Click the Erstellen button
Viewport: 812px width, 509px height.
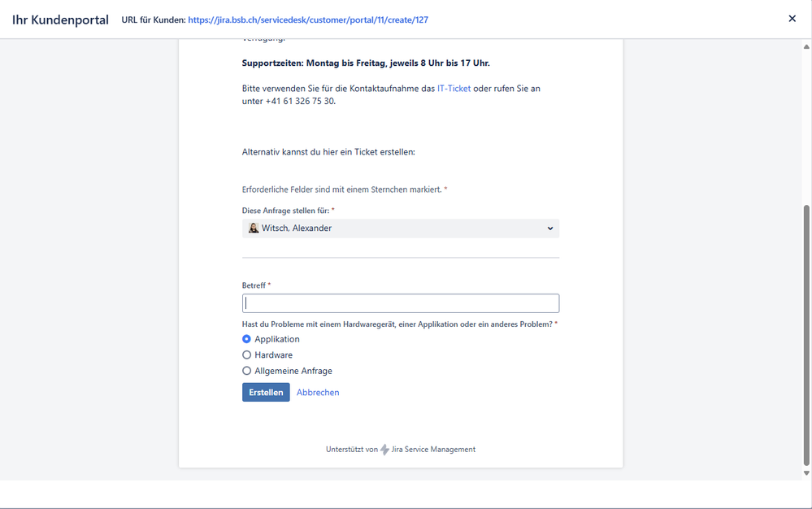point(266,392)
